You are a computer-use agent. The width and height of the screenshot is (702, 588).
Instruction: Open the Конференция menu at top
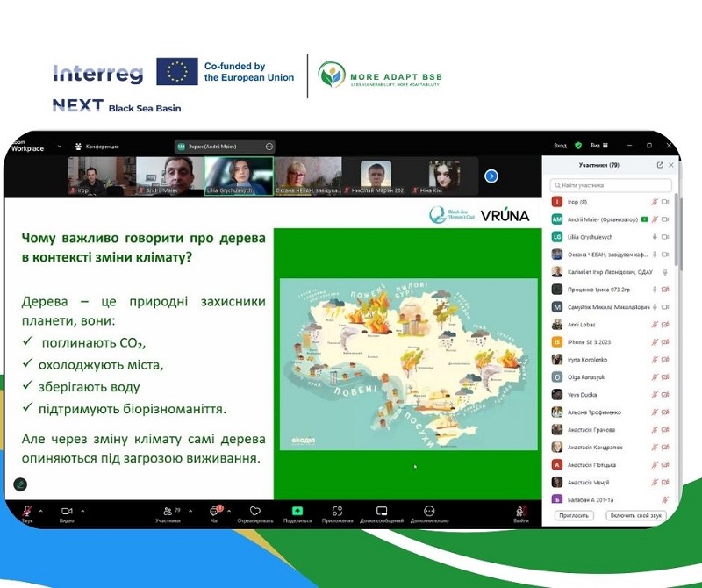point(97,147)
